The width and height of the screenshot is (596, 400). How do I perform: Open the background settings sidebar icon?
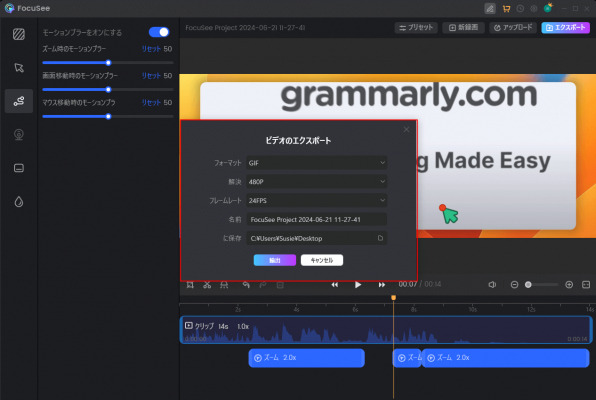click(19, 34)
